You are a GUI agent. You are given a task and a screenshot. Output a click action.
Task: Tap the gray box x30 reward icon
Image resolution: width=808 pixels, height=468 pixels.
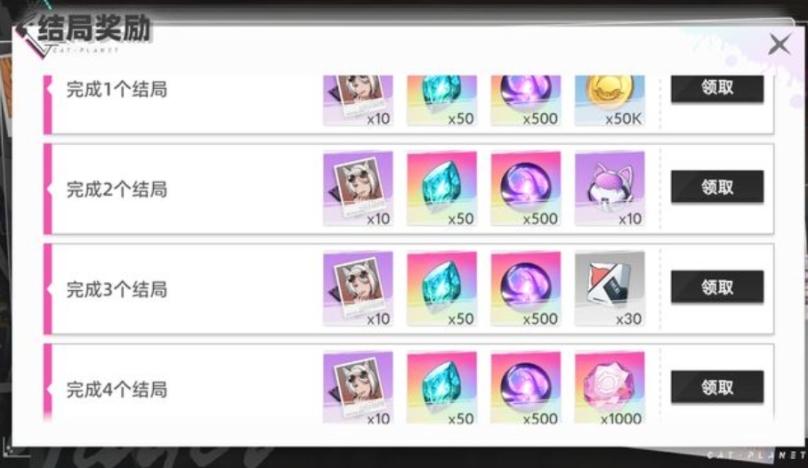click(610, 288)
